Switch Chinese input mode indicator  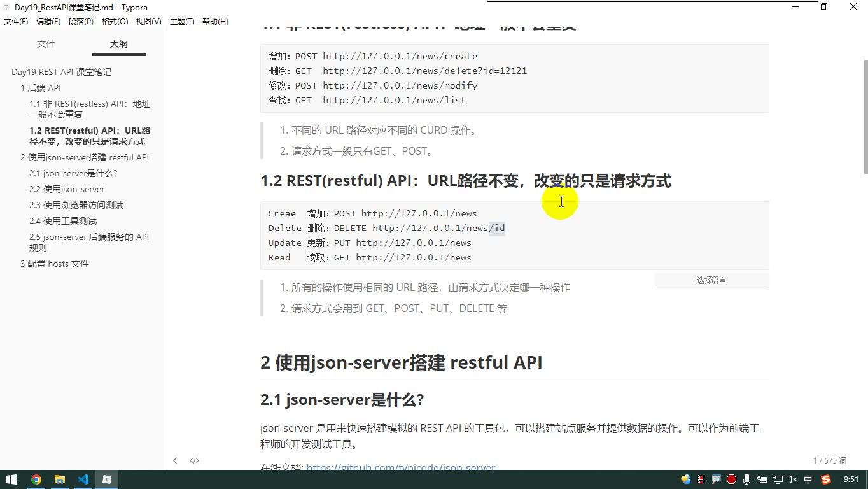808,479
